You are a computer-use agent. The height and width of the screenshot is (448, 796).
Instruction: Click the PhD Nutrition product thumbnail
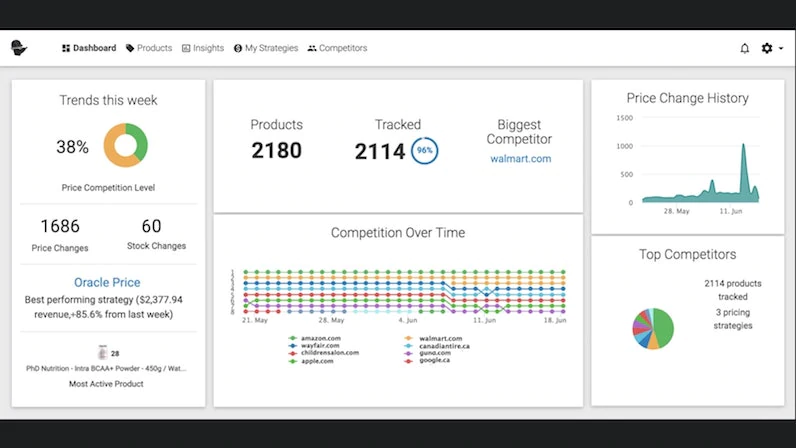(x=103, y=352)
